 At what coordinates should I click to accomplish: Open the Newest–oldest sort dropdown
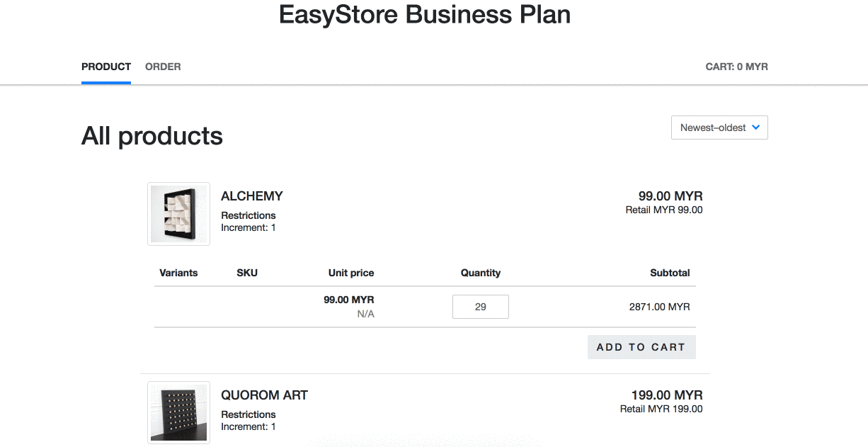point(719,128)
